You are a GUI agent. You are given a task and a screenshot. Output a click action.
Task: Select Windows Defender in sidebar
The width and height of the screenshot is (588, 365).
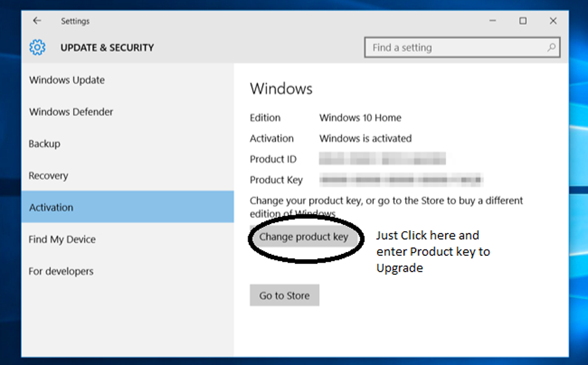(x=127, y=112)
